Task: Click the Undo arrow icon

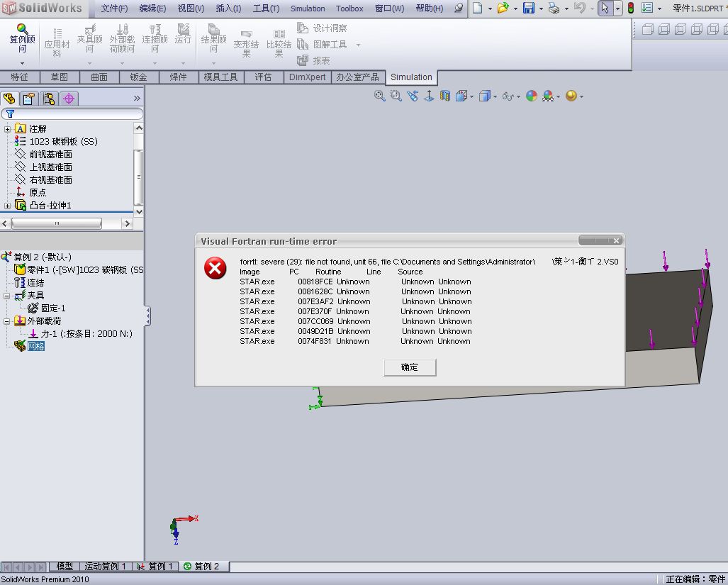Action: (579, 8)
